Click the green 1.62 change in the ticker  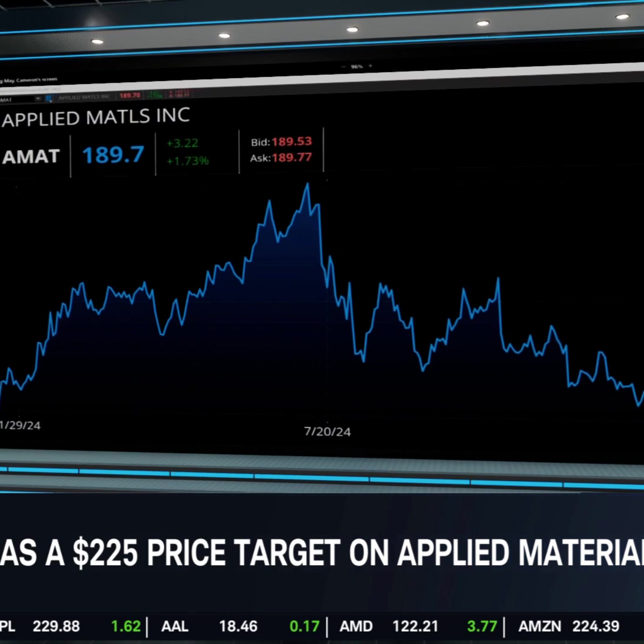click(126, 626)
